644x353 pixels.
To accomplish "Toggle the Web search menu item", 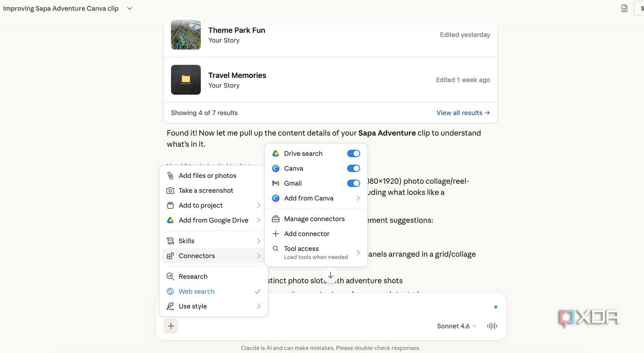I will tap(197, 291).
